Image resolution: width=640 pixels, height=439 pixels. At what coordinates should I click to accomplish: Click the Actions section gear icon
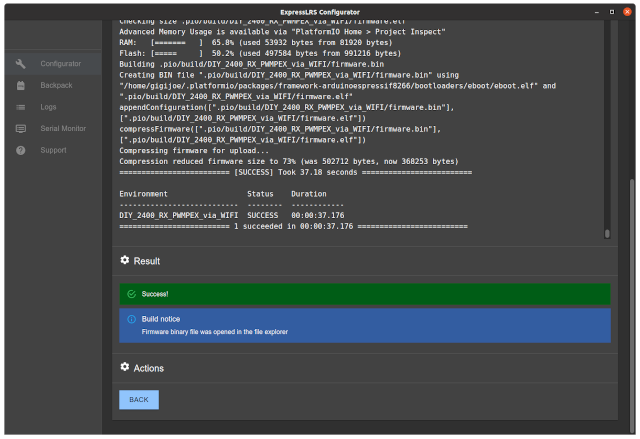pyautogui.click(x=125, y=367)
